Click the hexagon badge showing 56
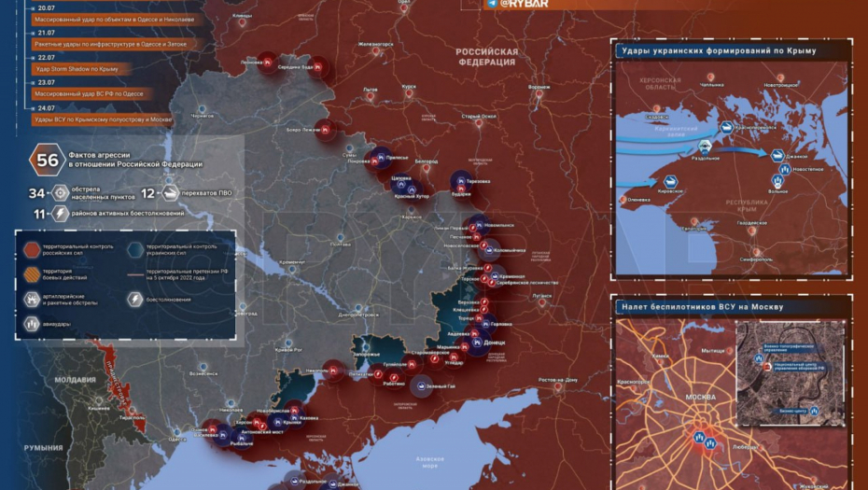The height and width of the screenshot is (490, 868). [x=47, y=160]
